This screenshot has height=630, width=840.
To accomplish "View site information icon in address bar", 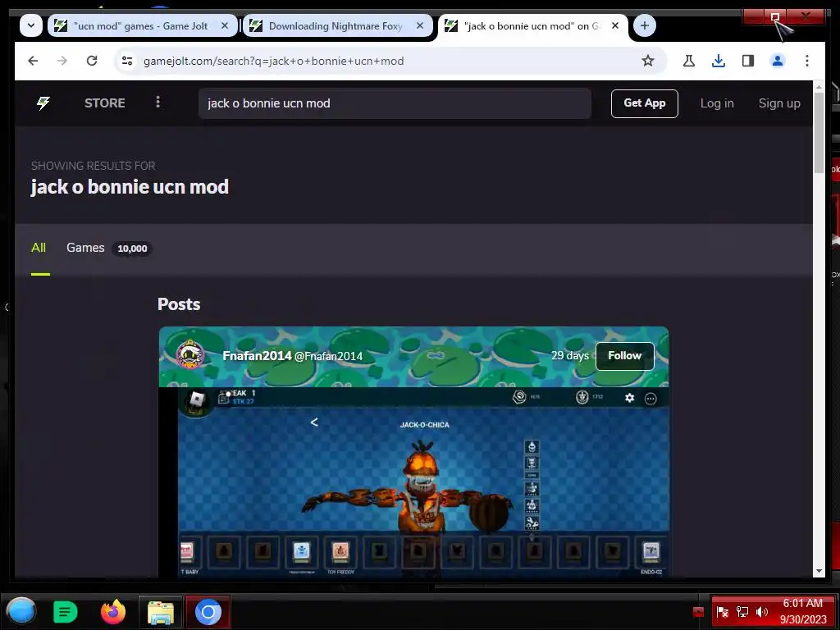I will (127, 61).
